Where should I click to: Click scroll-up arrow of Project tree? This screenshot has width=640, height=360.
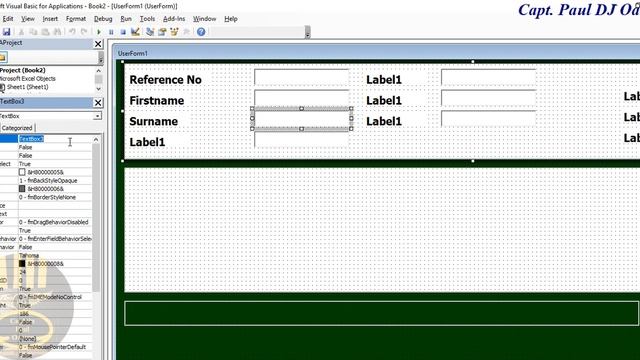(98, 71)
